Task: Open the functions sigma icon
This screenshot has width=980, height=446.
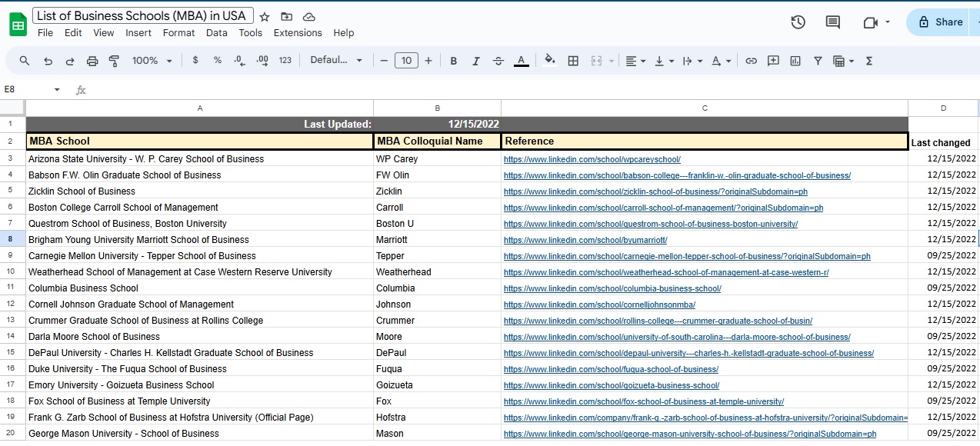Action: (869, 61)
